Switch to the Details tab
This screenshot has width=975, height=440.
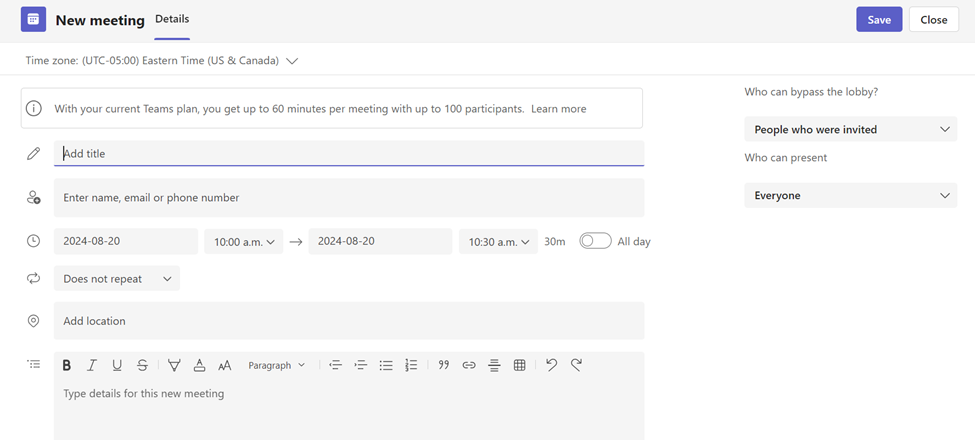click(x=172, y=19)
